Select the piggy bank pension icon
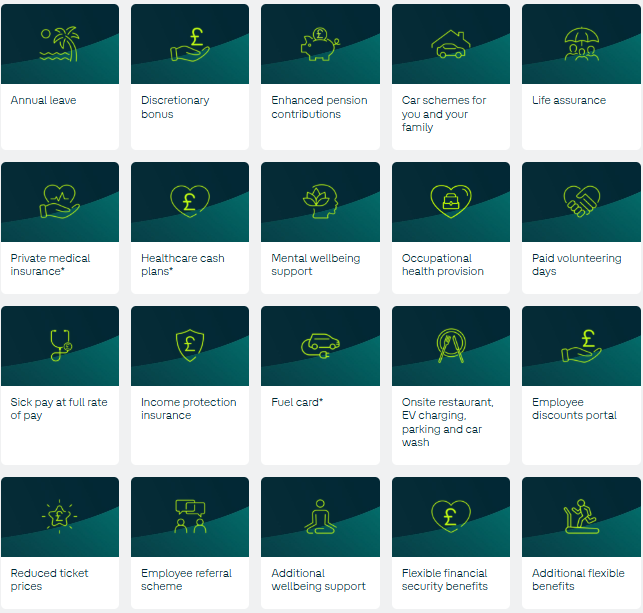The image size is (643, 613). click(320, 44)
